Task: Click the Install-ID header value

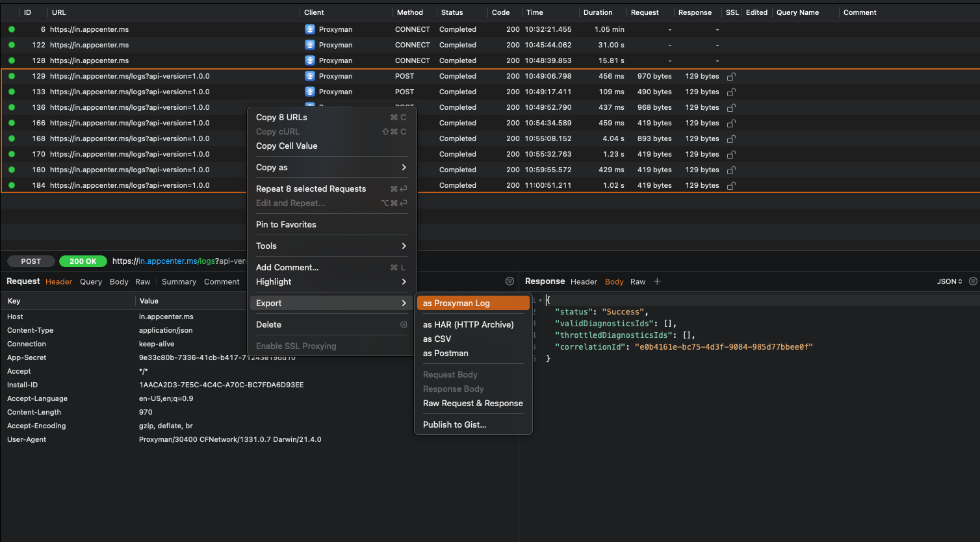Action: point(221,385)
